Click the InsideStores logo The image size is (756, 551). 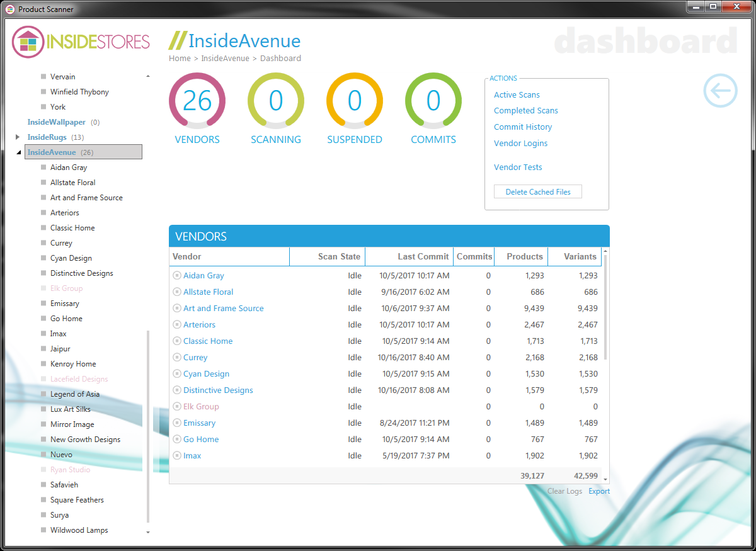81,42
